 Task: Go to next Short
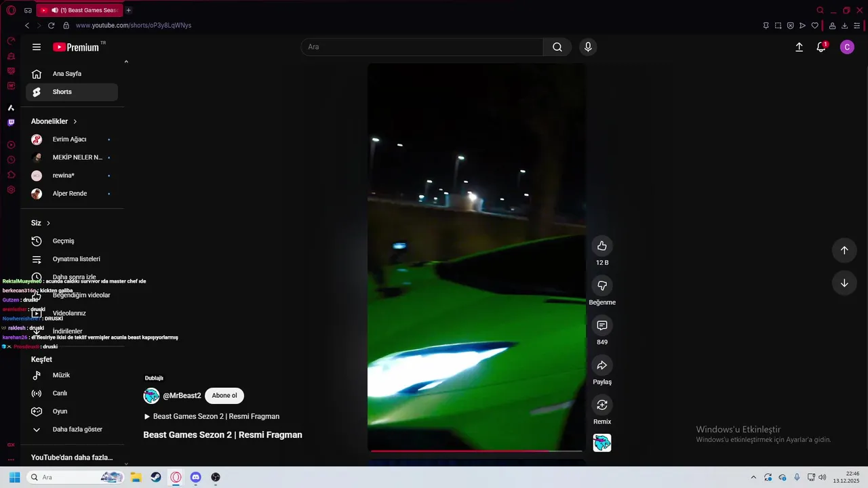[844, 283]
